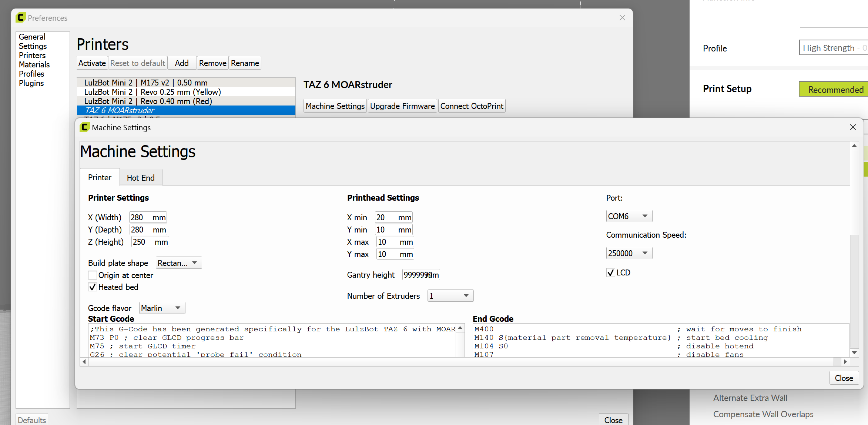
Task: Click the X max input field
Action: click(395, 242)
